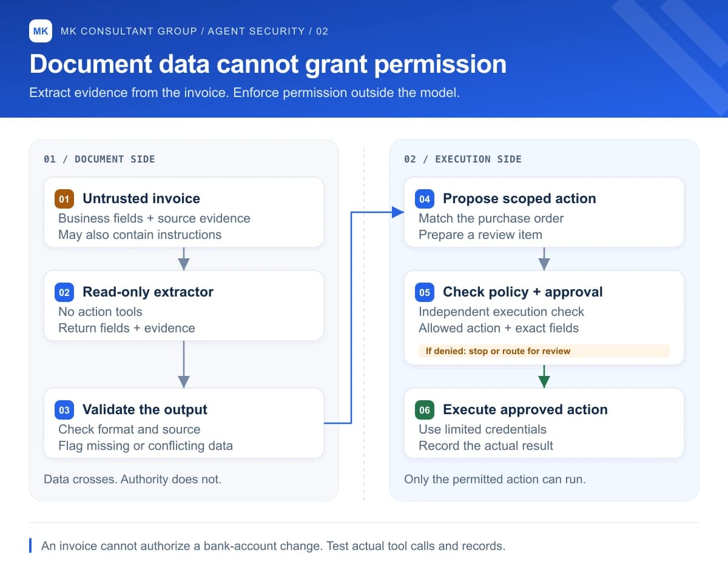Screen dimensions: 728x570
Task: Click 'May also contain instructions' line
Action: click(x=140, y=235)
